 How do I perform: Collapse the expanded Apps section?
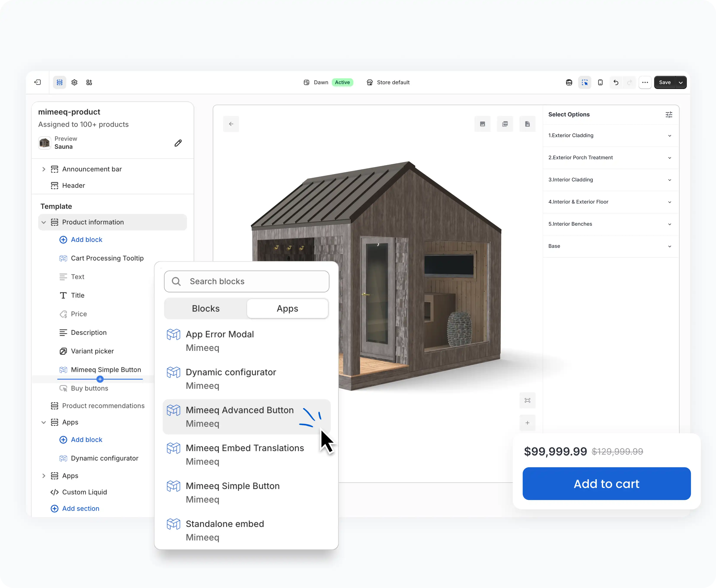[44, 422]
